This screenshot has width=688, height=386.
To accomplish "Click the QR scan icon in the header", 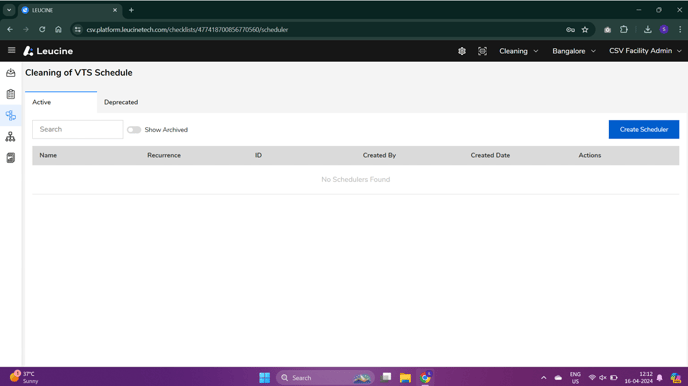I will 482,51.
